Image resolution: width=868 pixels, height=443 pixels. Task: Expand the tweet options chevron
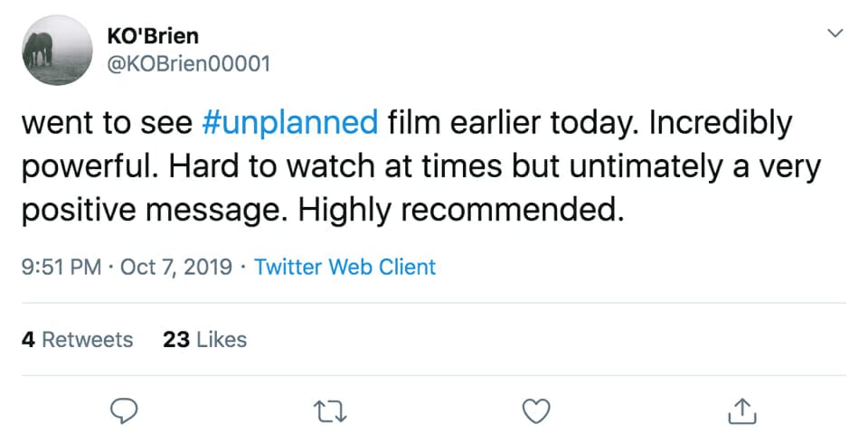835,33
